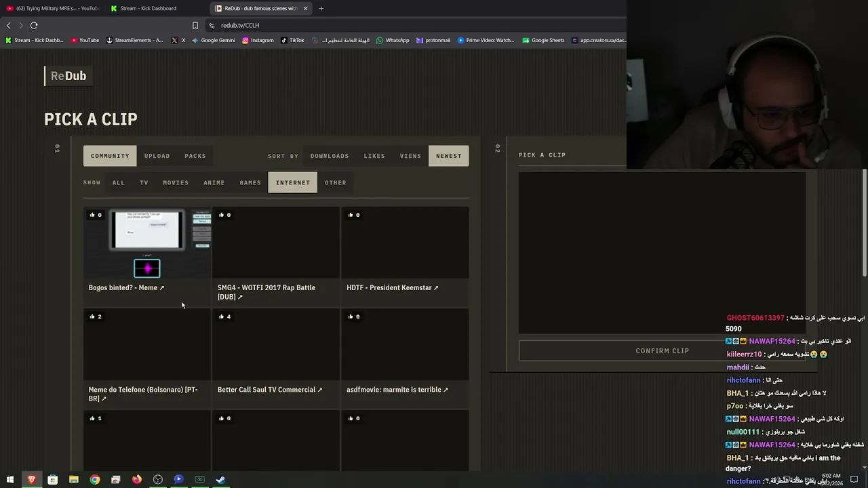Open the Prime Video bookmark
The image size is (868, 488).
[x=486, y=40]
